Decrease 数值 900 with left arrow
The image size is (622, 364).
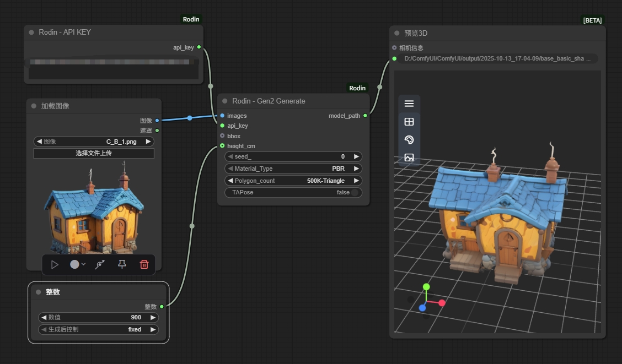coord(44,317)
